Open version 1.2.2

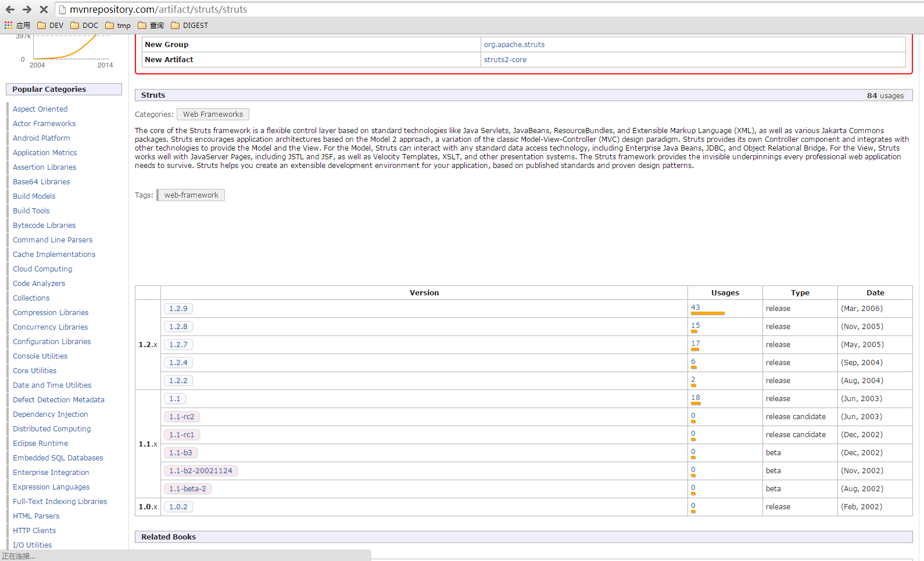click(x=178, y=381)
